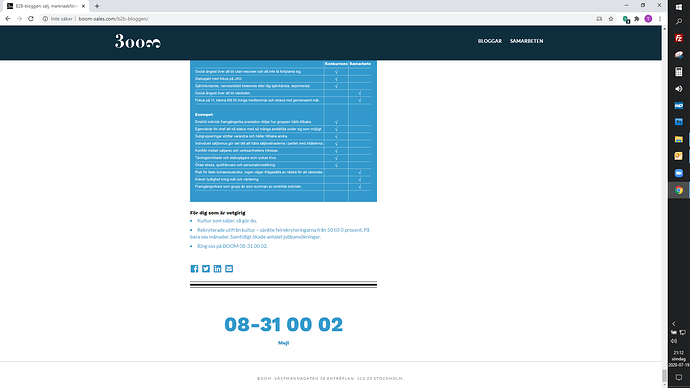Select the footer address 'BOOM. VÄSTMANNAGATAN' text
690x388 pixels.
[x=330, y=378]
